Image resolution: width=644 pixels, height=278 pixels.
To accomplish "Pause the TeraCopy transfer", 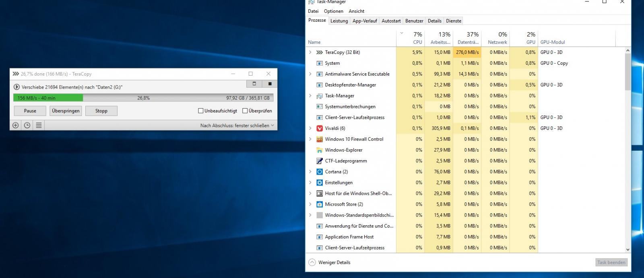I will (30, 111).
